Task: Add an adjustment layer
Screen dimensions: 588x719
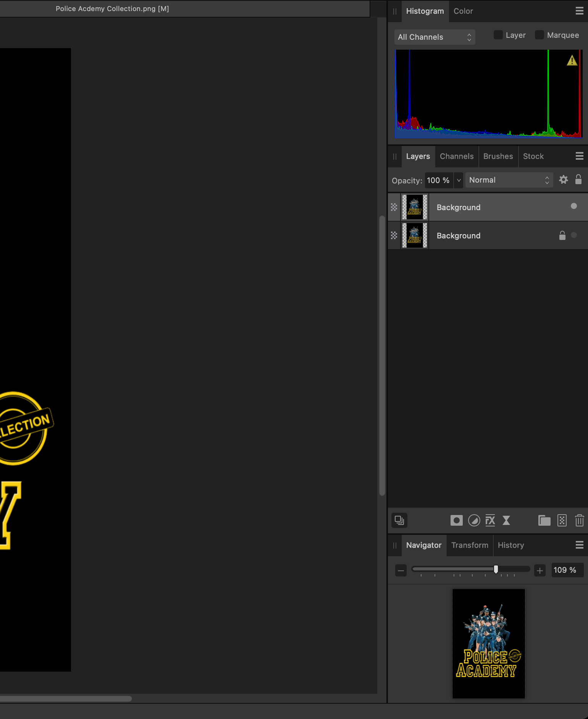Action: pos(474,520)
